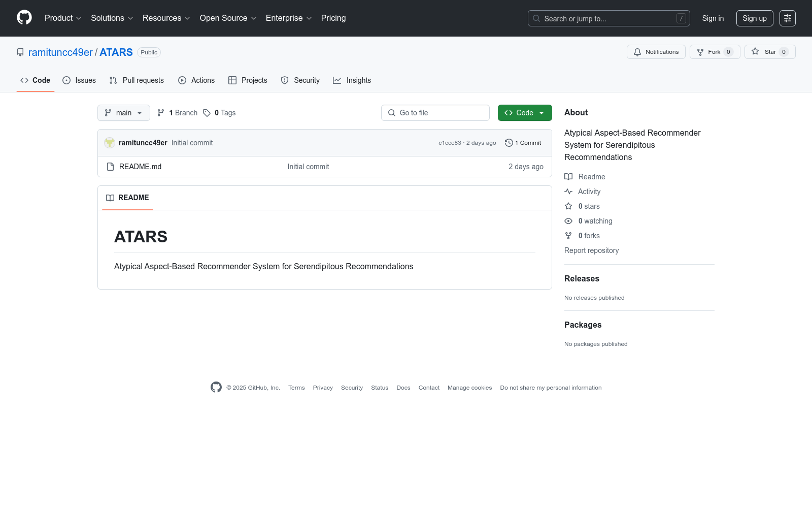812x508 pixels.
Task: View the 1 Branch link
Action: point(178,113)
